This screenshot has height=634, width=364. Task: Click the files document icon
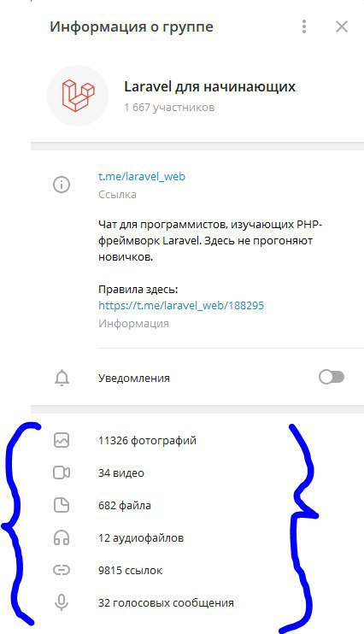click(62, 506)
